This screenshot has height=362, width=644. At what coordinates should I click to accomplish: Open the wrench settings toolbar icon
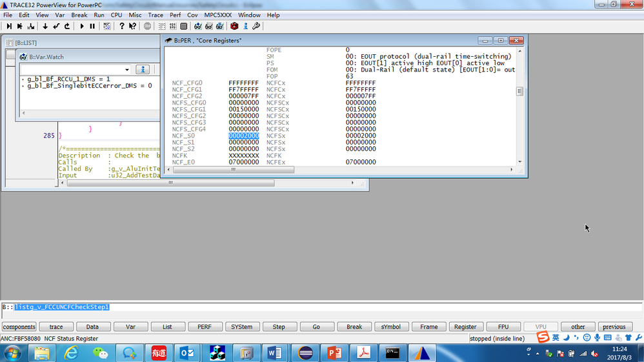[x=256, y=26]
